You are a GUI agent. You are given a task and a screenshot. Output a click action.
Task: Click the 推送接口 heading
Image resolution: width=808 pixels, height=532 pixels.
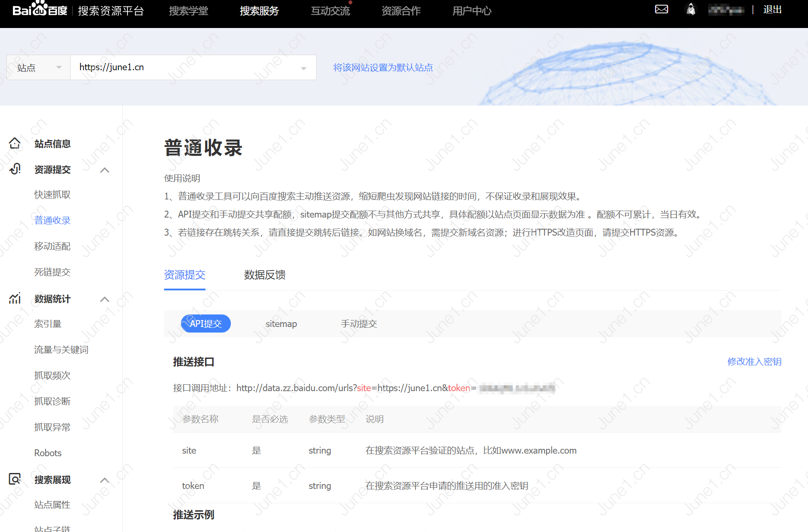(194, 362)
